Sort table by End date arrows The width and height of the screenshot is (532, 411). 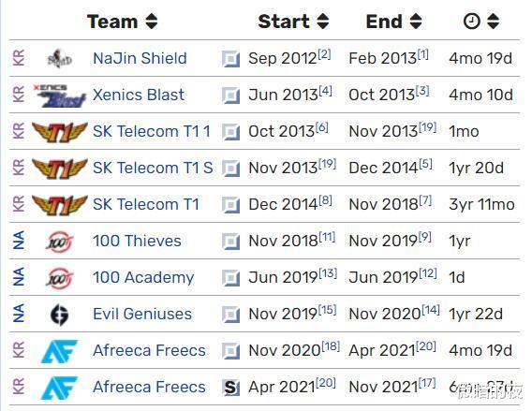click(416, 22)
